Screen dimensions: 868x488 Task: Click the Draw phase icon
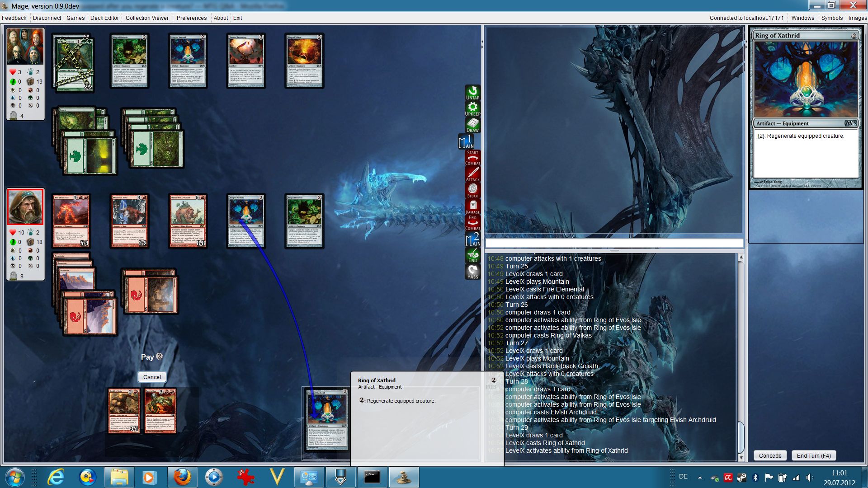click(x=472, y=125)
